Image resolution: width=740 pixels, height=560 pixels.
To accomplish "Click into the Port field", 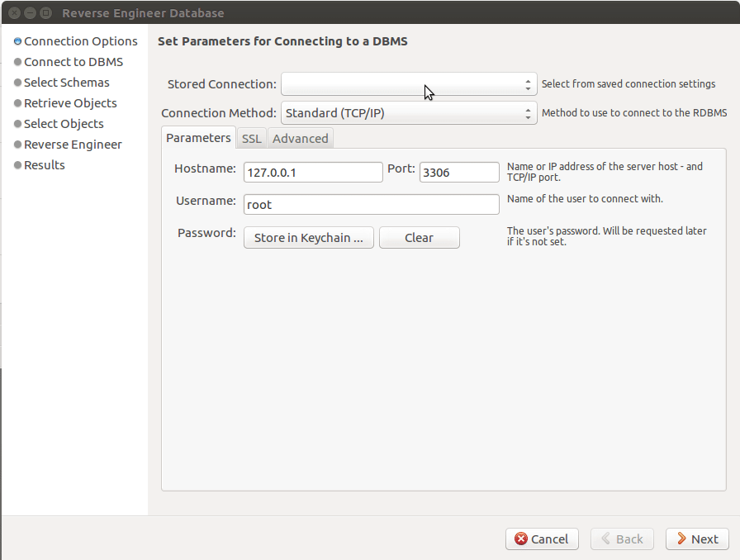I will [459, 173].
